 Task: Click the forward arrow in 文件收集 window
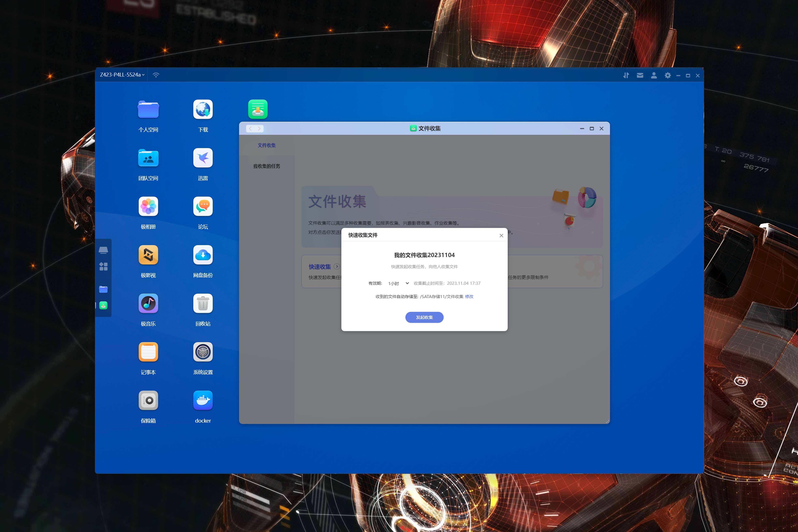coord(259,129)
